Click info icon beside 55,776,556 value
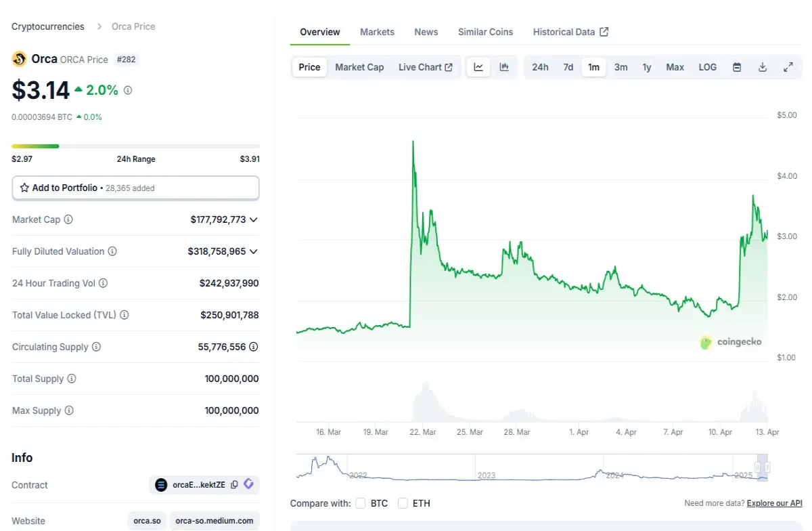The height and width of the screenshot is (531, 812). 253,347
